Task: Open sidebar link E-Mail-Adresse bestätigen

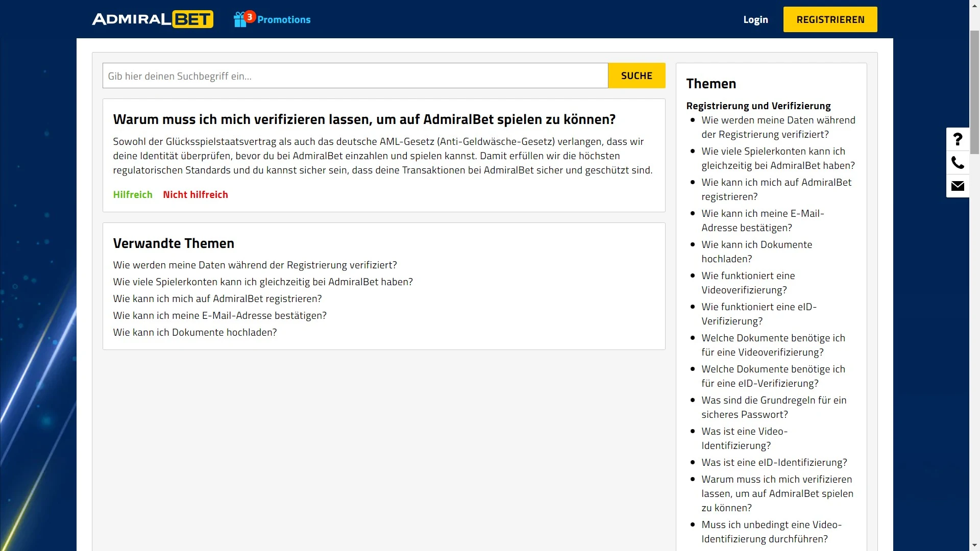Action: [763, 220]
